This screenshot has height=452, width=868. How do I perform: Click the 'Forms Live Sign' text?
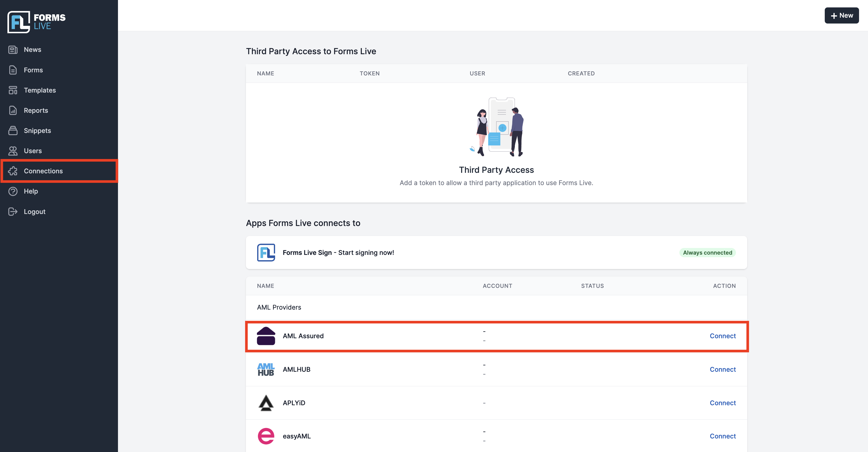pos(307,252)
